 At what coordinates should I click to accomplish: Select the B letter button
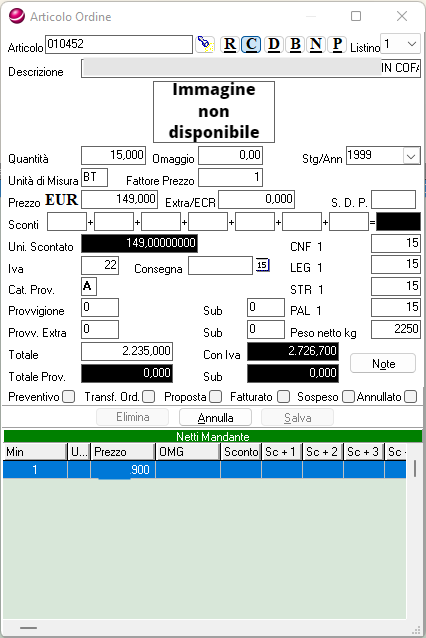(x=295, y=44)
